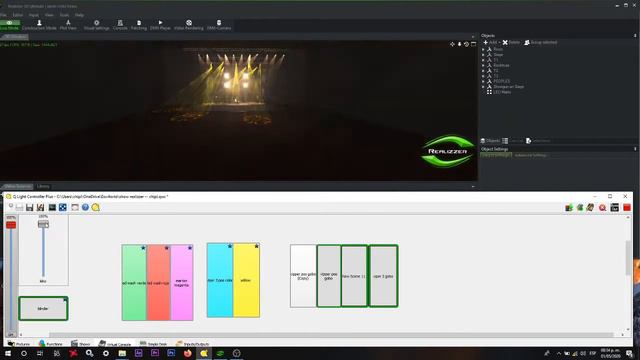This screenshot has height=360, width=640.
Task: Toggle the zipper 3 gobo button
Action: 383,276
